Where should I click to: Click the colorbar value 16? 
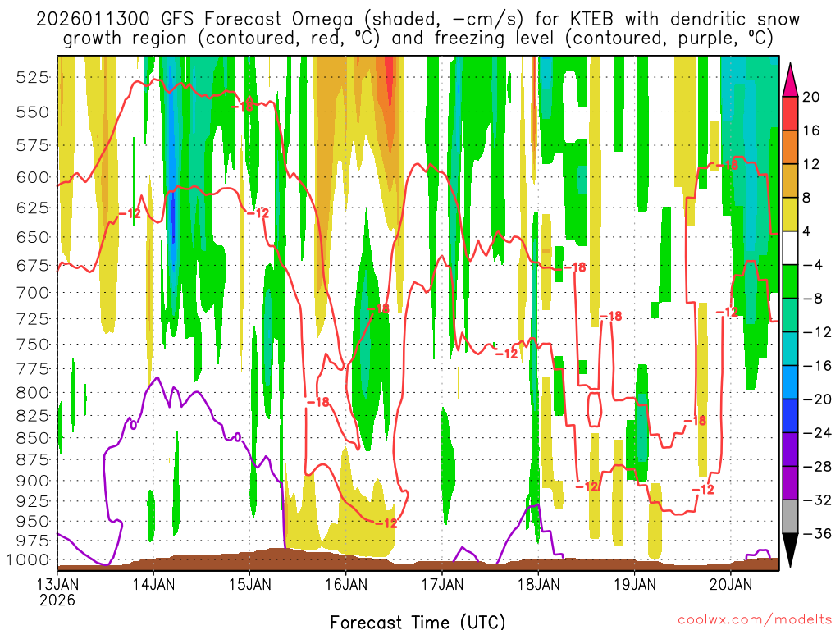811,130
